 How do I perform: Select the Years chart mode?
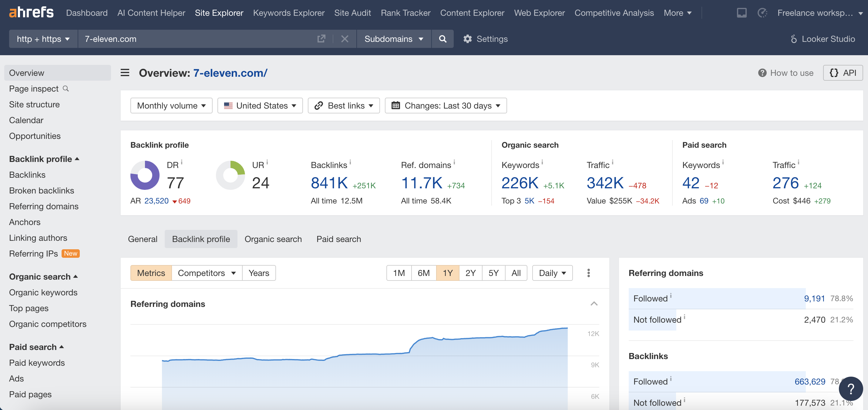click(259, 273)
